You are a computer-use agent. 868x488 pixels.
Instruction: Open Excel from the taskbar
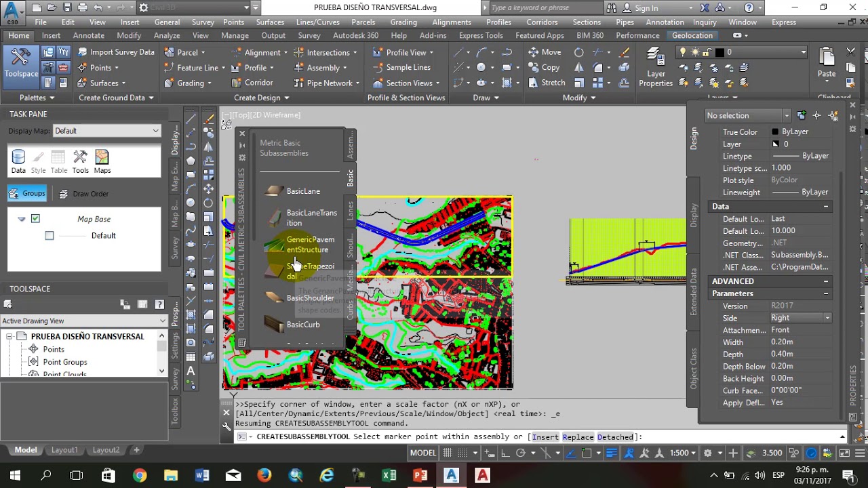[389, 475]
